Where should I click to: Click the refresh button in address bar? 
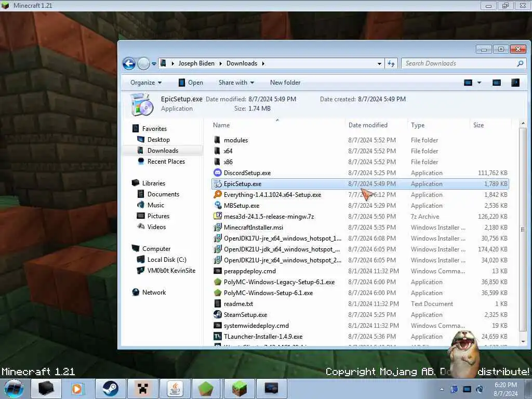click(x=391, y=63)
